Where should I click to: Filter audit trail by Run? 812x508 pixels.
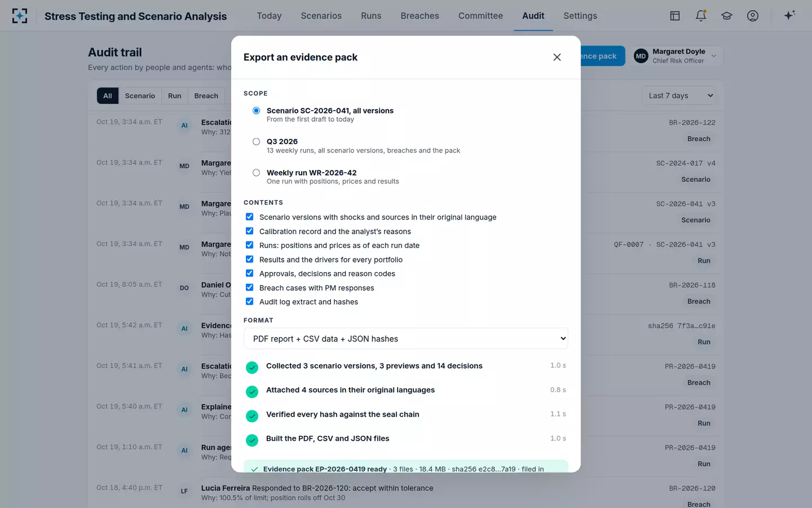tap(175, 96)
